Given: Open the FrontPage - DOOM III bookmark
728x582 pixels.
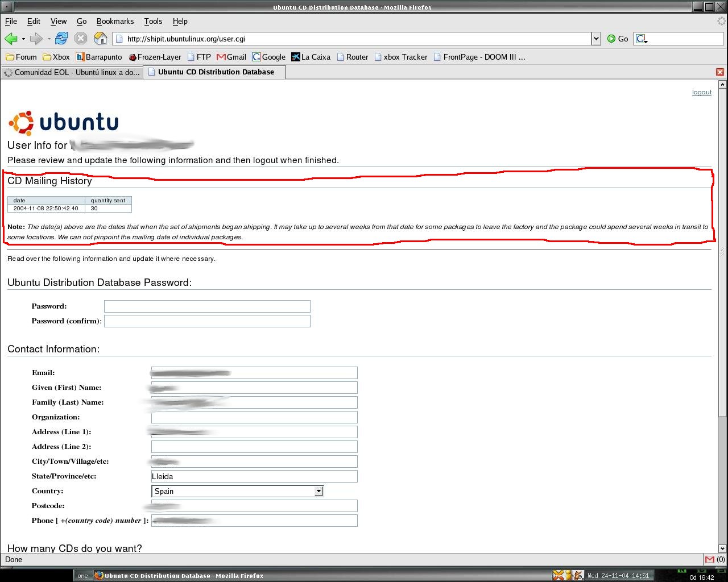Looking at the screenshot, I should (x=479, y=57).
